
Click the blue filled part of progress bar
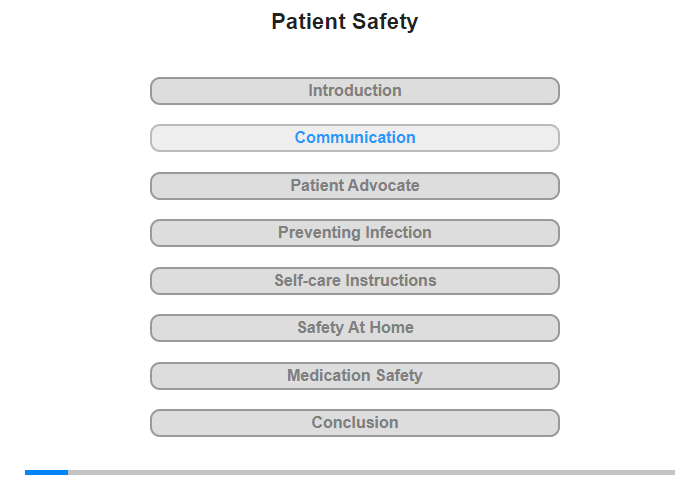46,472
